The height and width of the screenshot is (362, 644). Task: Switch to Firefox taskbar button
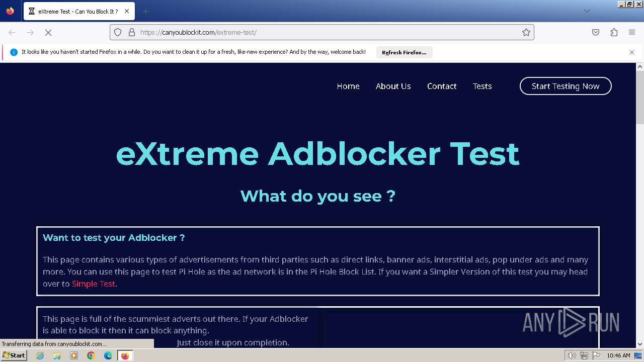pos(125,355)
